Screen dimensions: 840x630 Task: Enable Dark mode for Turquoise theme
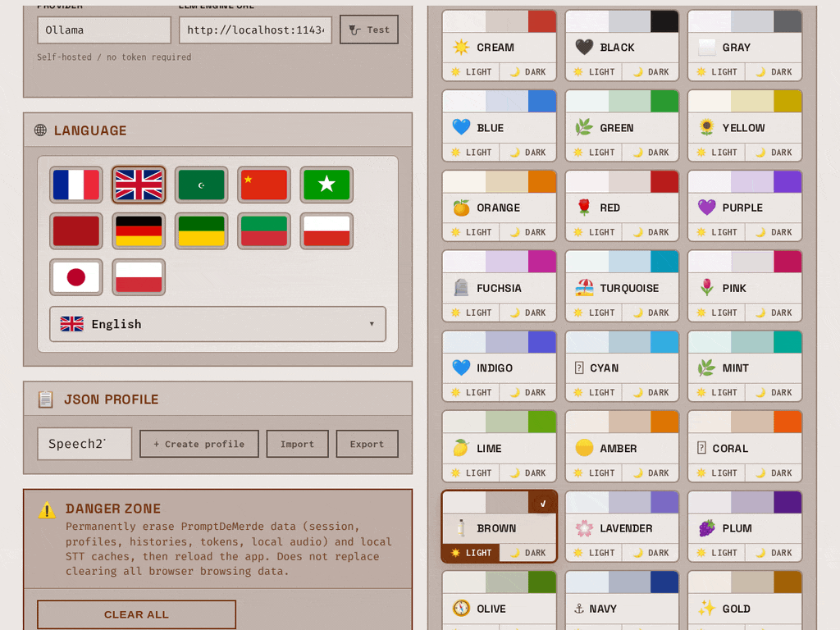tap(651, 313)
